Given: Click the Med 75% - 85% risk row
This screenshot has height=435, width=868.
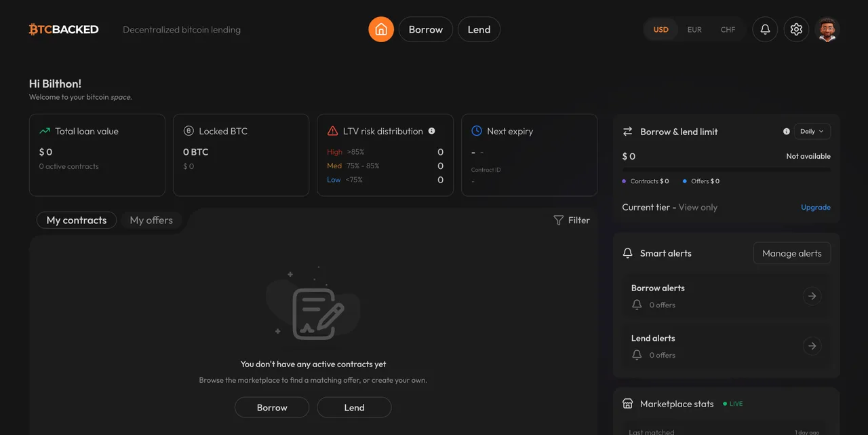Looking at the screenshot, I should (385, 166).
